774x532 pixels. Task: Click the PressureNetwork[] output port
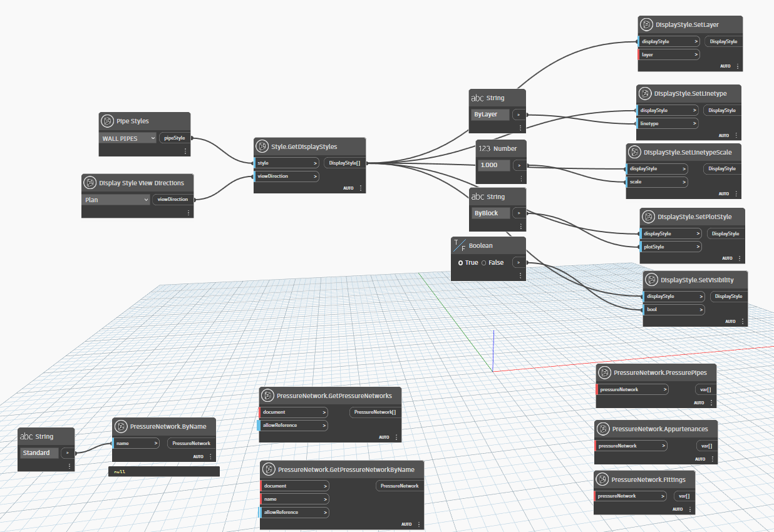coord(374,412)
